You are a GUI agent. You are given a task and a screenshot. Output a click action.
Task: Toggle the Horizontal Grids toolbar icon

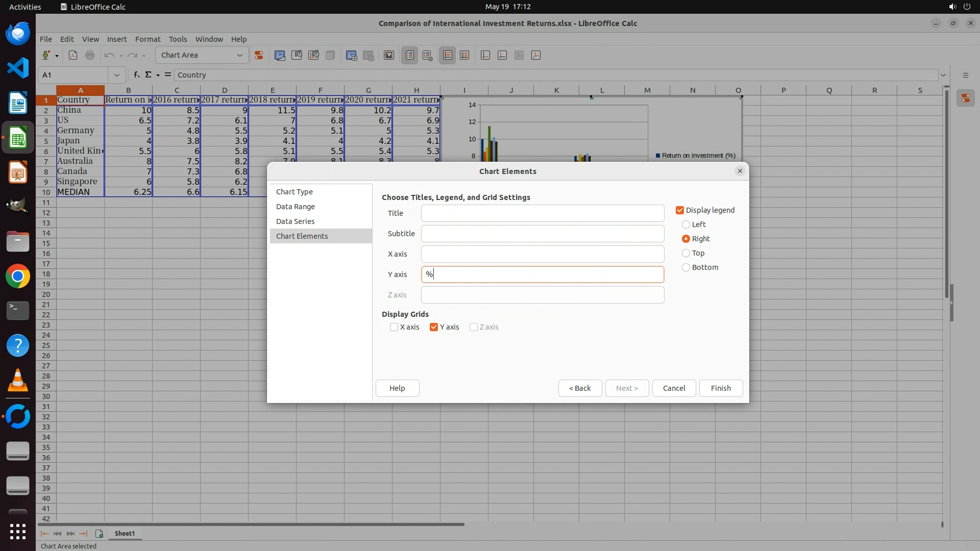tap(448, 55)
